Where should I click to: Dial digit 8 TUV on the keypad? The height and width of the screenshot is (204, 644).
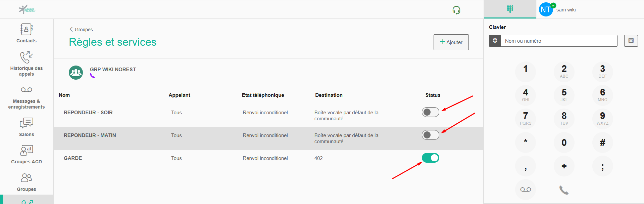[x=564, y=119]
